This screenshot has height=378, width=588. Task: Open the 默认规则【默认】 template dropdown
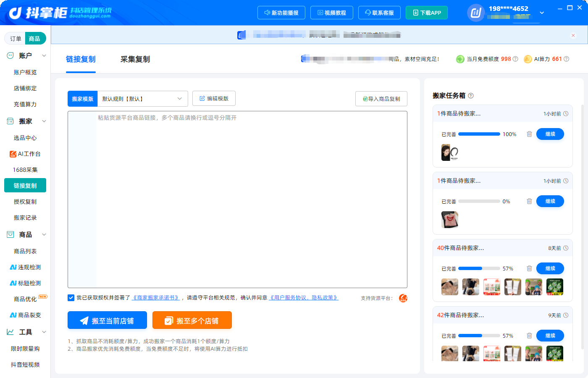point(143,99)
